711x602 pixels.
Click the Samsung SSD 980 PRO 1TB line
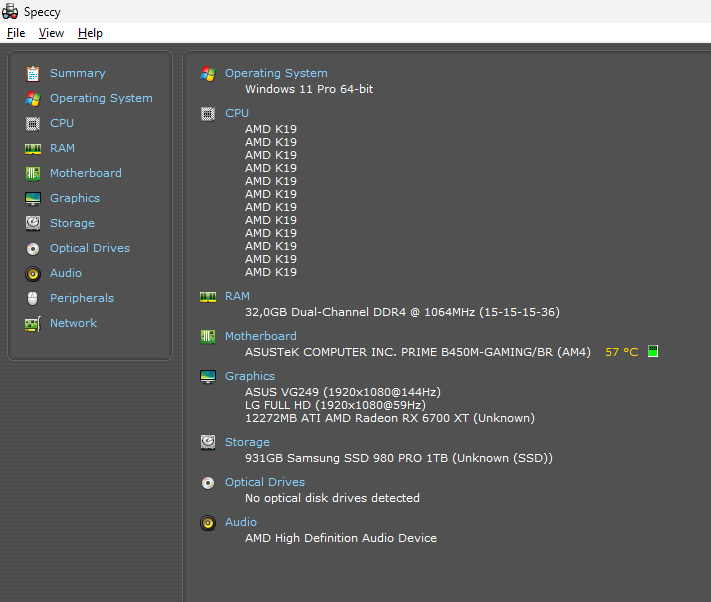point(399,458)
